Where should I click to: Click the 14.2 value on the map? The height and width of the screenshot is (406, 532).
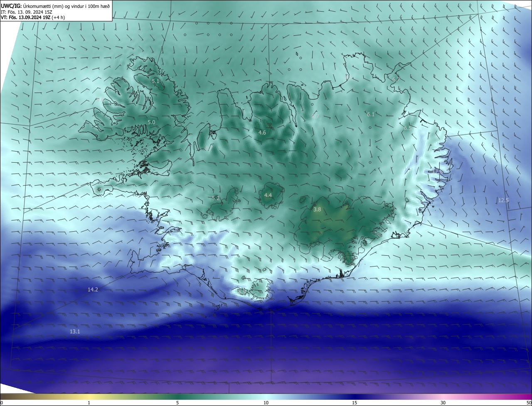pyautogui.click(x=93, y=290)
